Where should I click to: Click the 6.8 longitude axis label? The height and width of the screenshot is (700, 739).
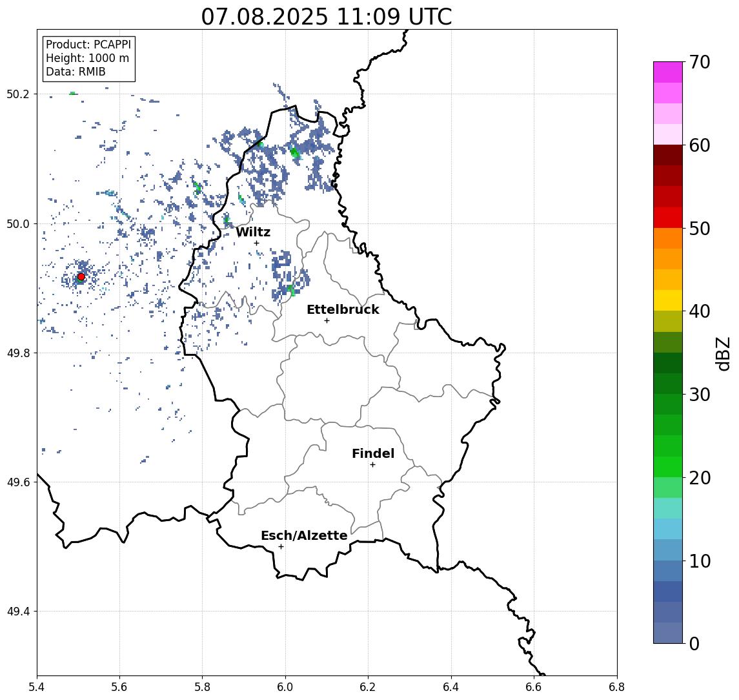pos(617,687)
